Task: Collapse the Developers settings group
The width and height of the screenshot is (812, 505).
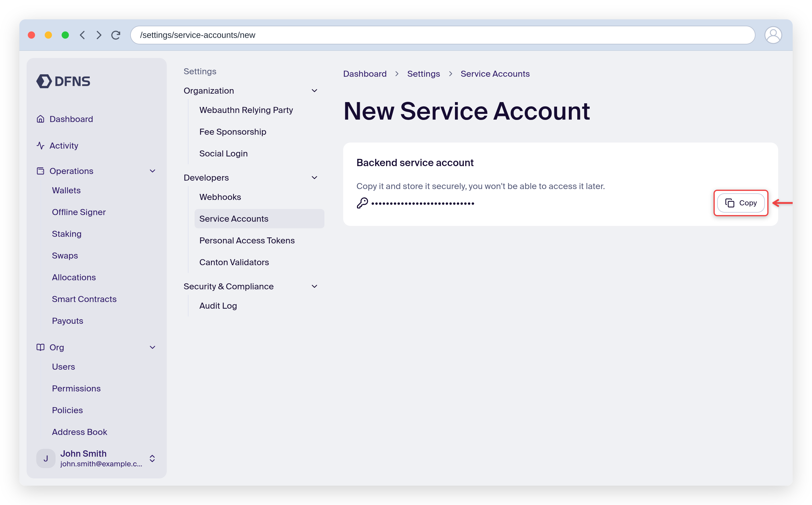Action: pos(314,178)
